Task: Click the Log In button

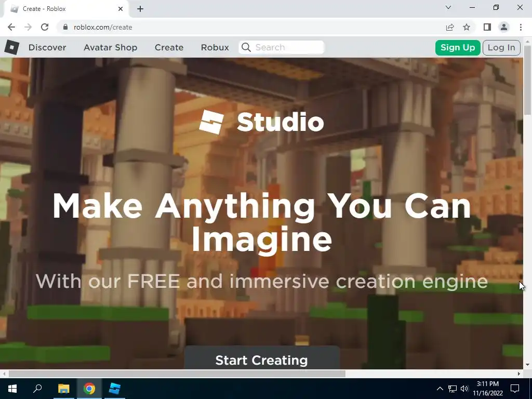Action: (x=501, y=47)
